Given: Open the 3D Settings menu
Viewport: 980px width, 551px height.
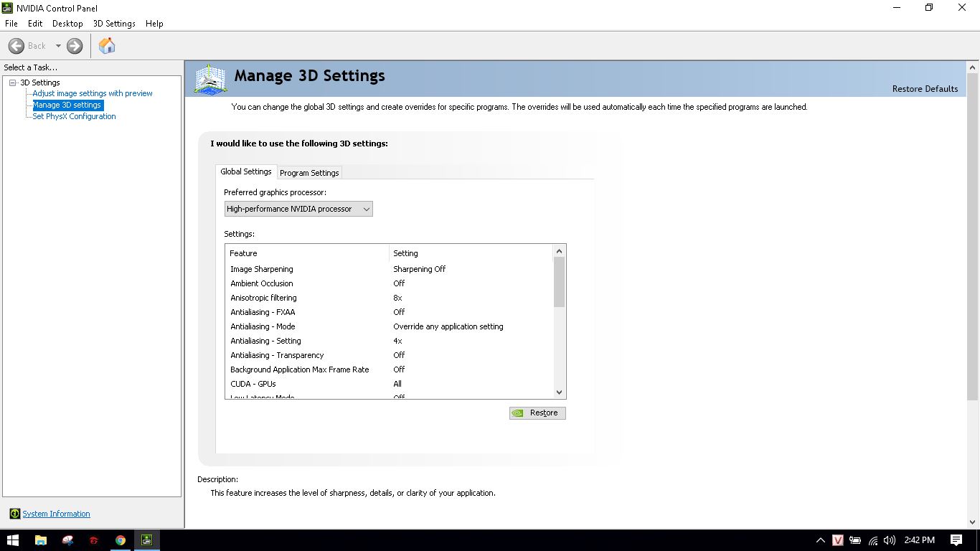Looking at the screenshot, I should pos(114,24).
